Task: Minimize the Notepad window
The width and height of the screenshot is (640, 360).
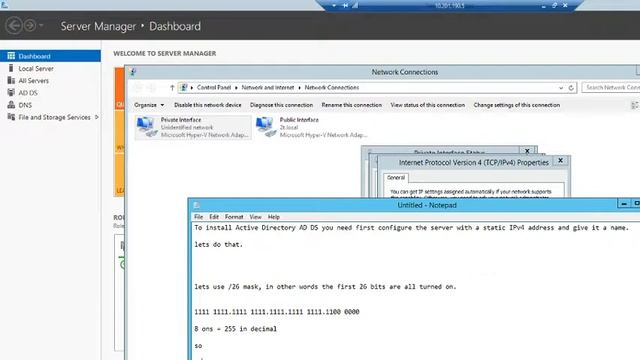Action: point(624,203)
